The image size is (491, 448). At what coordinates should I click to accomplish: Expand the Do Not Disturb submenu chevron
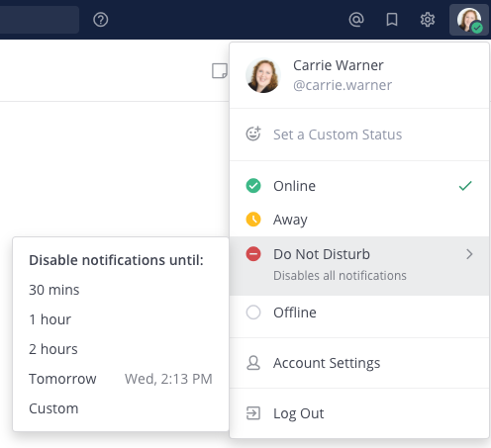[x=469, y=254]
